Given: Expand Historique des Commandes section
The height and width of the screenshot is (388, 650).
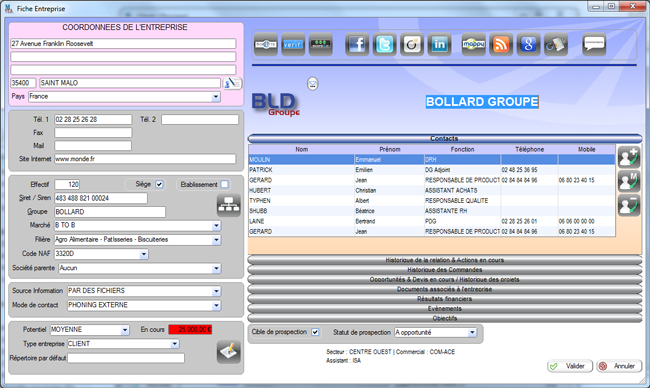Looking at the screenshot, I should pyautogui.click(x=445, y=270).
